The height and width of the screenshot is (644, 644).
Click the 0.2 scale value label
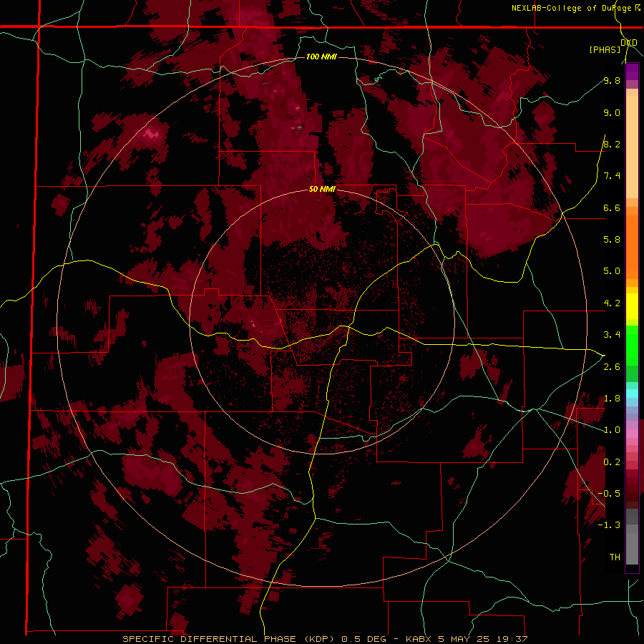(612, 462)
